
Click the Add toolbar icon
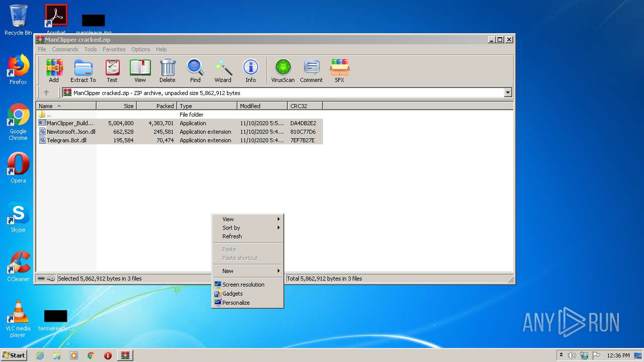[54, 71]
